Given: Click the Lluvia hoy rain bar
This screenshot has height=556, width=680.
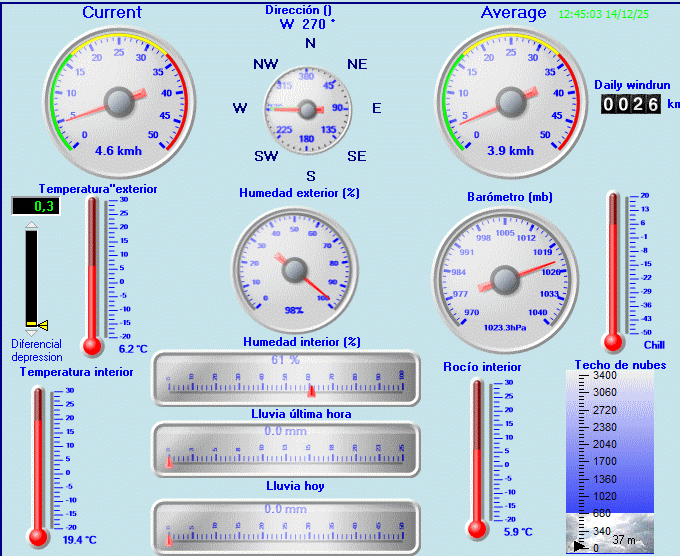Looking at the screenshot, I should click(286, 526).
